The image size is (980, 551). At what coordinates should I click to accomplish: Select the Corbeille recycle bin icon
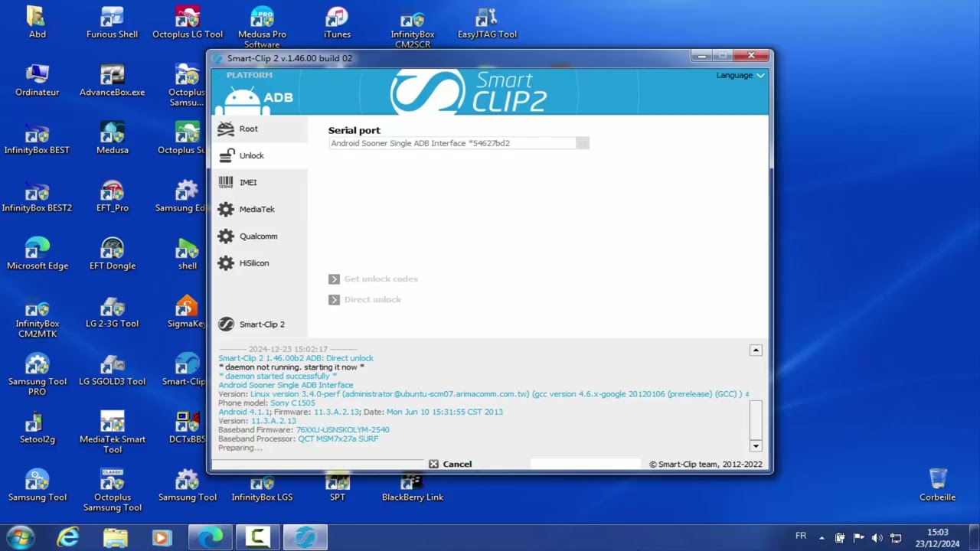click(x=937, y=485)
